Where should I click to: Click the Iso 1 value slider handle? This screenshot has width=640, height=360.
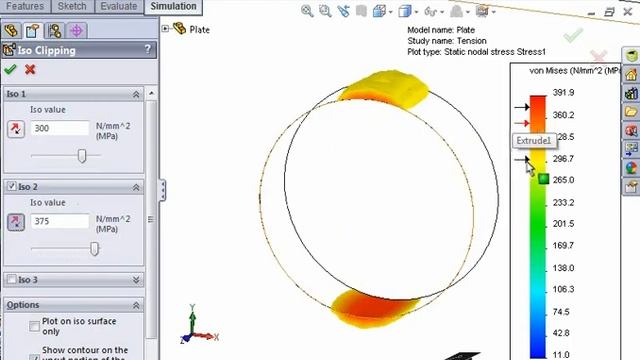82,156
